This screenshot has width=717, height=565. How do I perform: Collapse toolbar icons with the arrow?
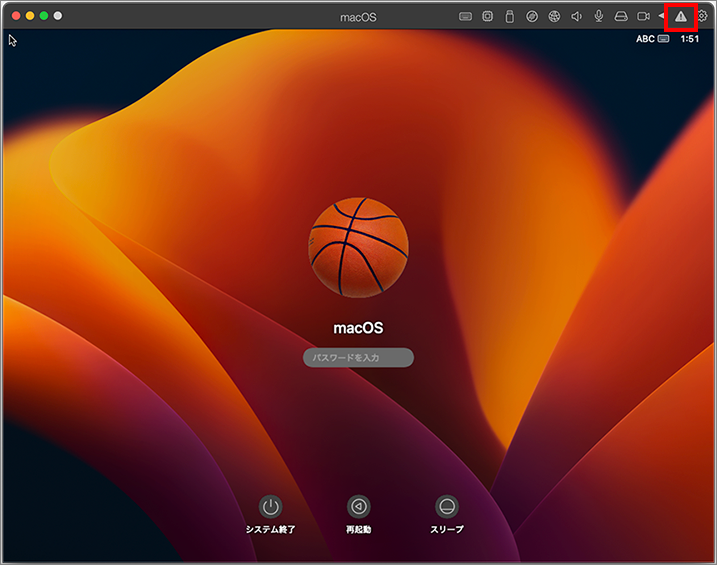click(661, 16)
